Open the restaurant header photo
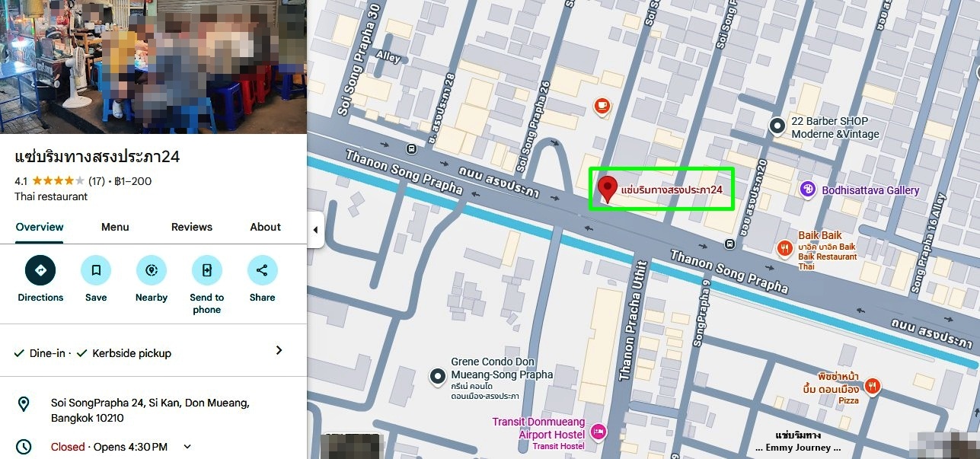Viewport: 980px width, 459px height. (x=153, y=67)
